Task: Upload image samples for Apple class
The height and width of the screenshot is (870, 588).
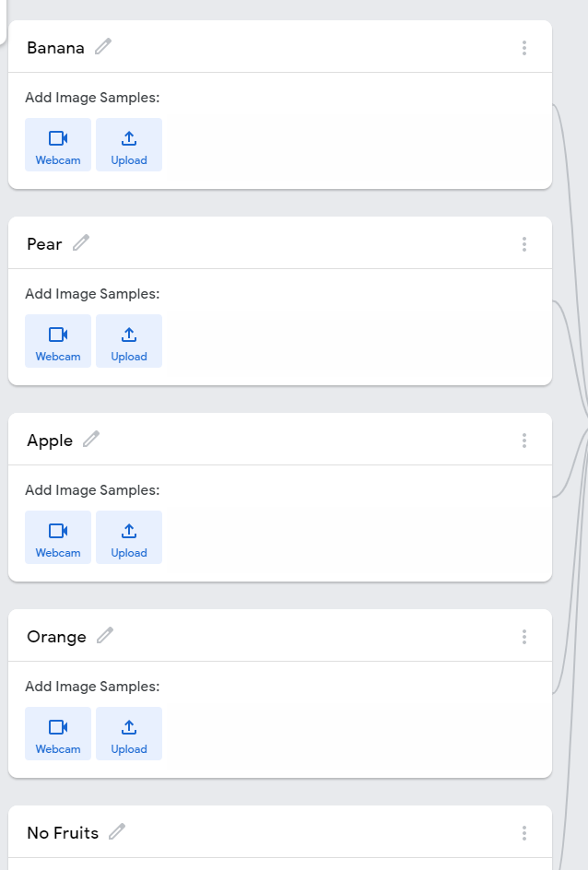Action: click(x=129, y=537)
